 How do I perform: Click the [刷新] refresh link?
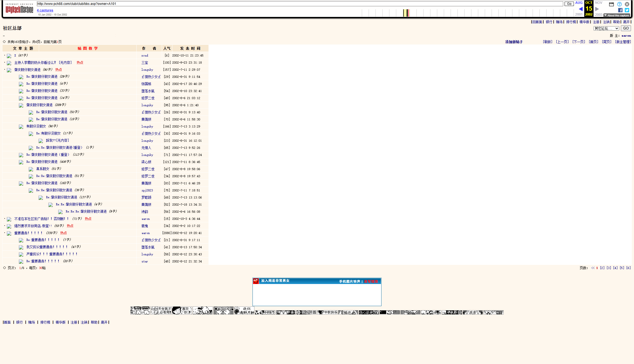[x=548, y=42]
